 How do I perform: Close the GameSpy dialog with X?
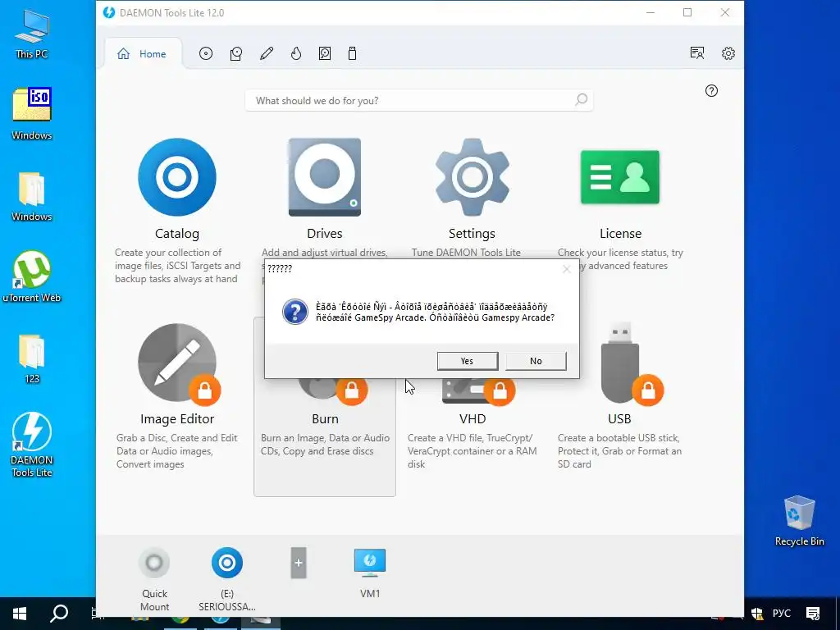pos(566,269)
